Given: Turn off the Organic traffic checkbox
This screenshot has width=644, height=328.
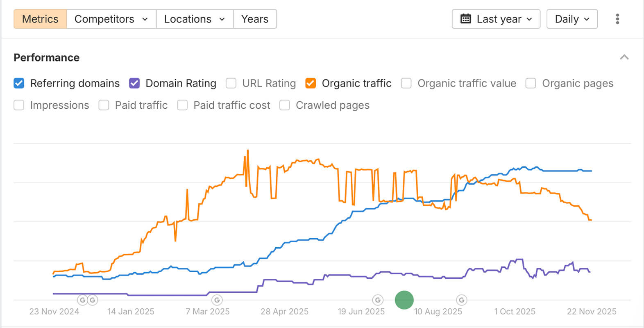Looking at the screenshot, I should click(x=311, y=83).
